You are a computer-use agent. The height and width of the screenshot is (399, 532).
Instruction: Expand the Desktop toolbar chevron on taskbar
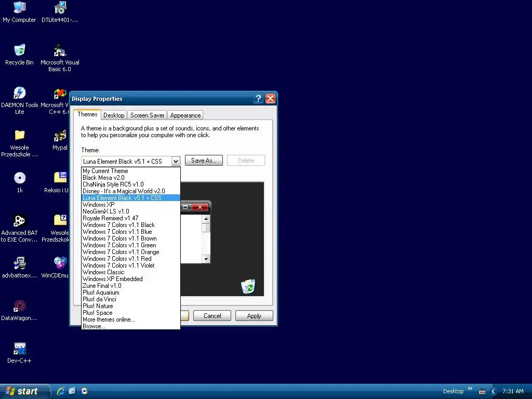(x=470, y=389)
